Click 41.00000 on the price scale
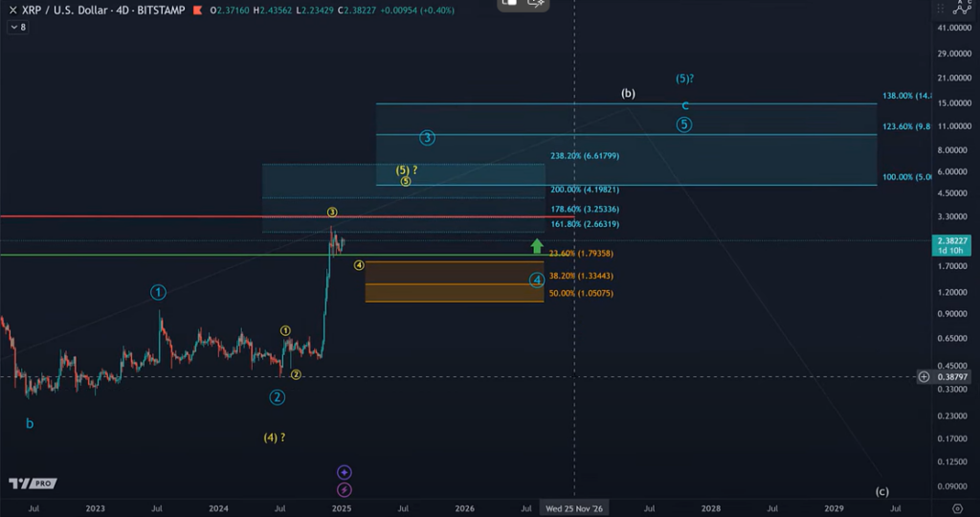 (x=954, y=28)
